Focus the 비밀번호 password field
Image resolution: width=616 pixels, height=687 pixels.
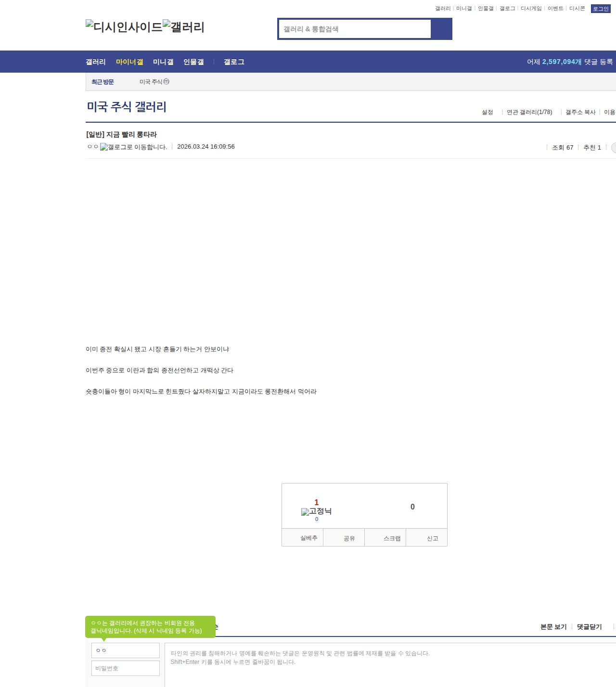pos(126,668)
